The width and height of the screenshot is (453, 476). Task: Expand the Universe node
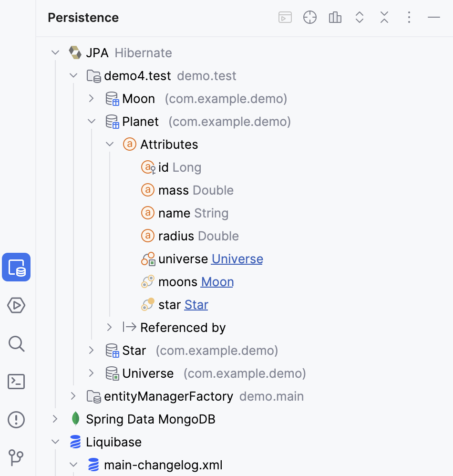(92, 373)
